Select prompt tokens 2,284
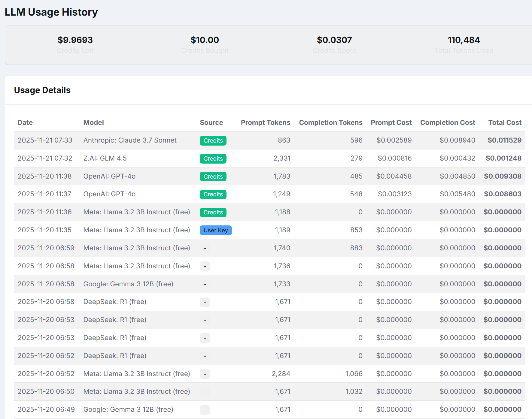 [281, 374]
